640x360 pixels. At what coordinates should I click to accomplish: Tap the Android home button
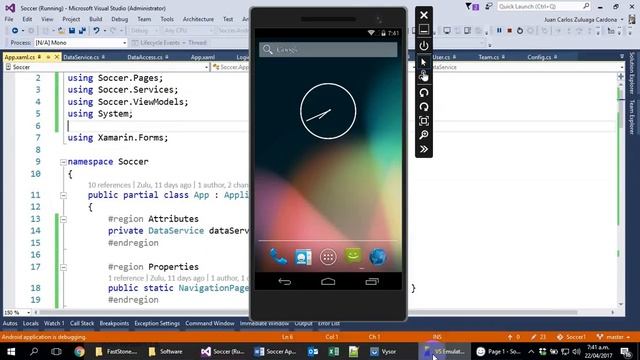click(x=328, y=281)
